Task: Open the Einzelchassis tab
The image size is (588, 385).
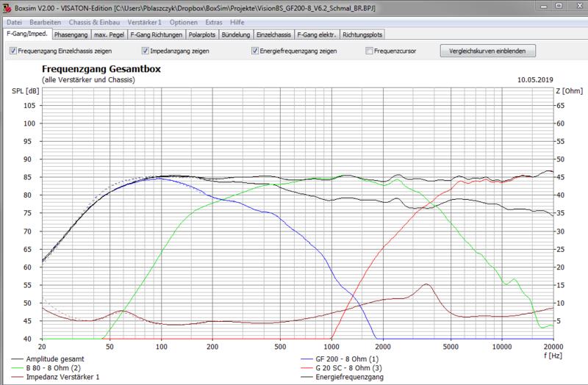Action: coord(275,34)
